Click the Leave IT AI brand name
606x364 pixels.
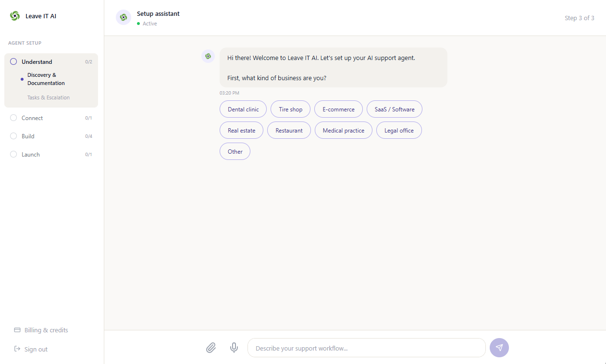[x=41, y=16]
